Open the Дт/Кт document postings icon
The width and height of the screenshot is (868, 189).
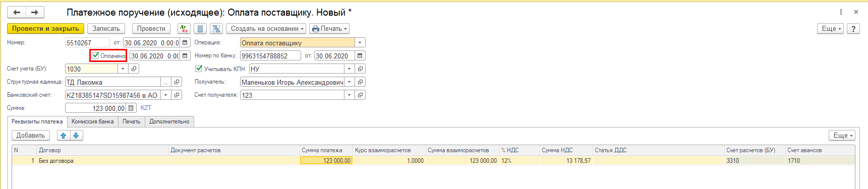[184, 29]
